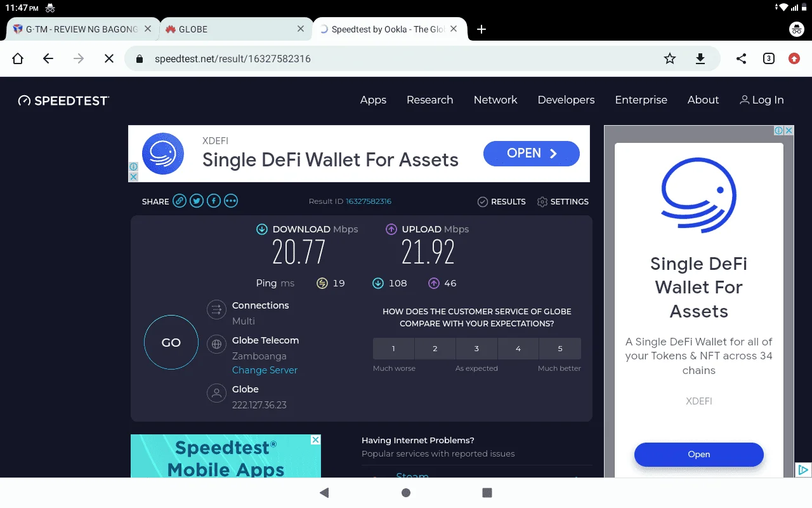The height and width of the screenshot is (508, 812).
Task: Open the Apps menu item
Action: [x=373, y=100]
